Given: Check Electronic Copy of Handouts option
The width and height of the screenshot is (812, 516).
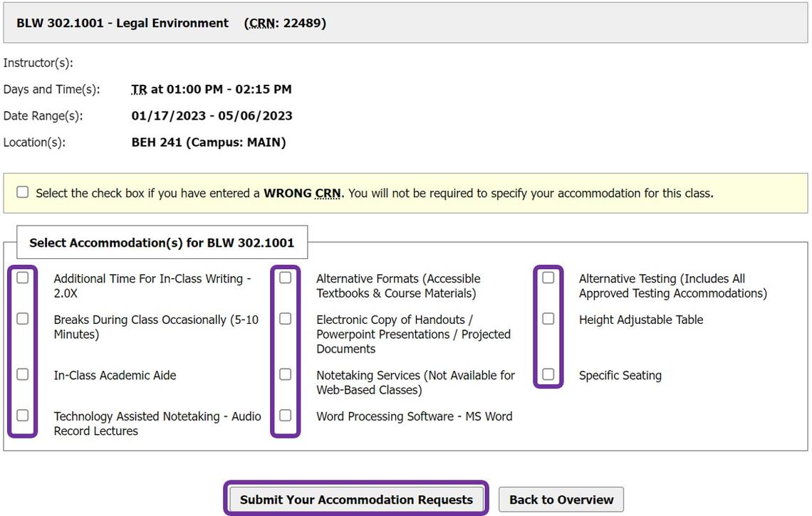Looking at the screenshot, I should (285, 318).
